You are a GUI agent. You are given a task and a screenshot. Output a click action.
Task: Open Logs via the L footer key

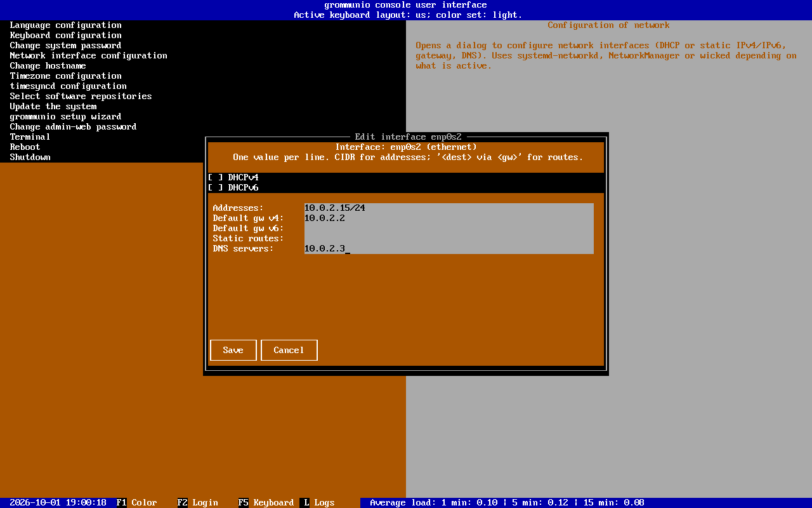pos(317,503)
